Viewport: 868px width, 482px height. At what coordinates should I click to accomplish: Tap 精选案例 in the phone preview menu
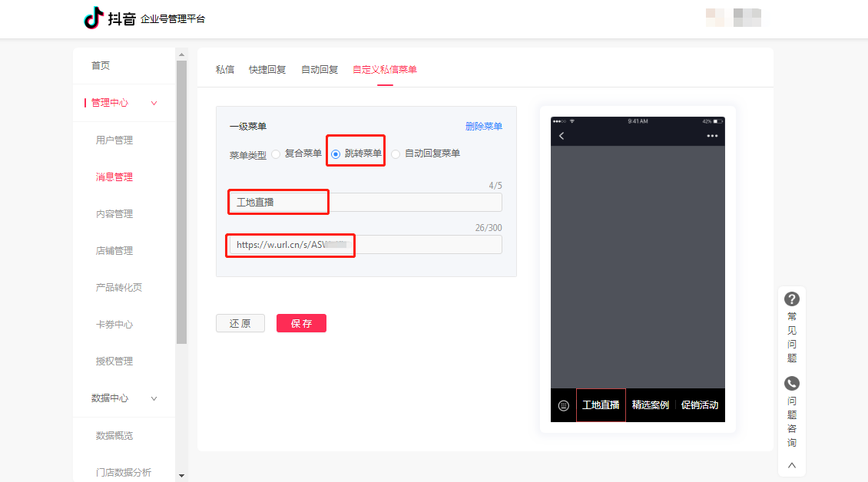651,405
